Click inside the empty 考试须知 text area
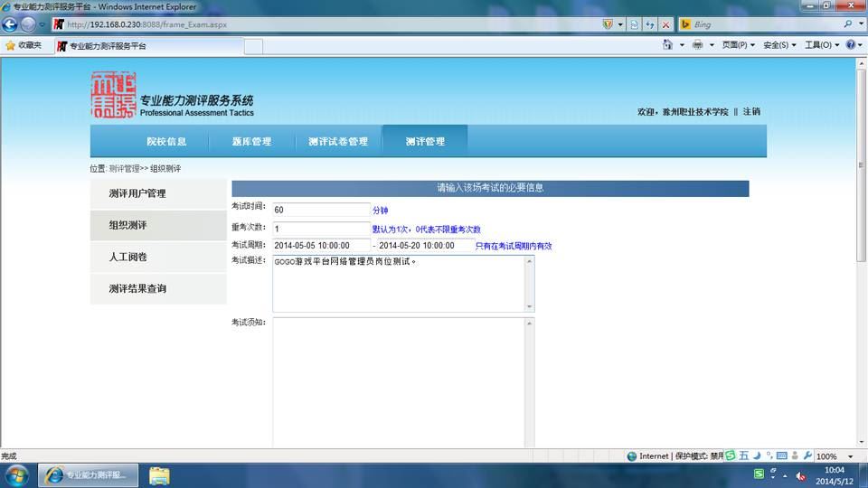868x488 pixels. 399,383
